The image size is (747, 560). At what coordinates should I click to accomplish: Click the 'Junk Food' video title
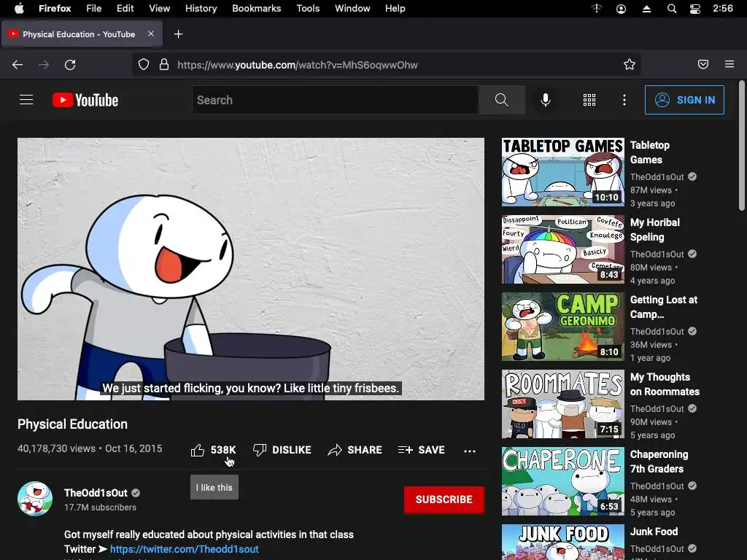point(654,532)
